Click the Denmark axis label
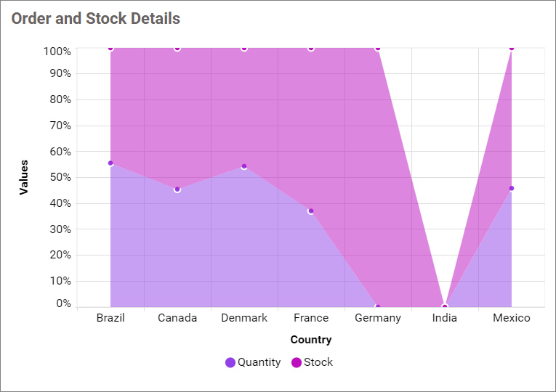The height and width of the screenshot is (392, 556). 244,318
